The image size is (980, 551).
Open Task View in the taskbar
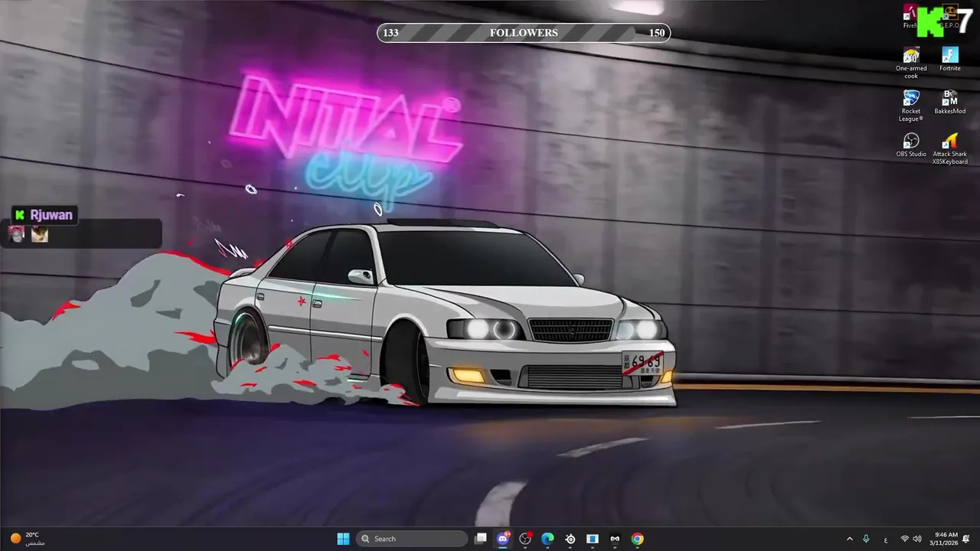tap(480, 539)
